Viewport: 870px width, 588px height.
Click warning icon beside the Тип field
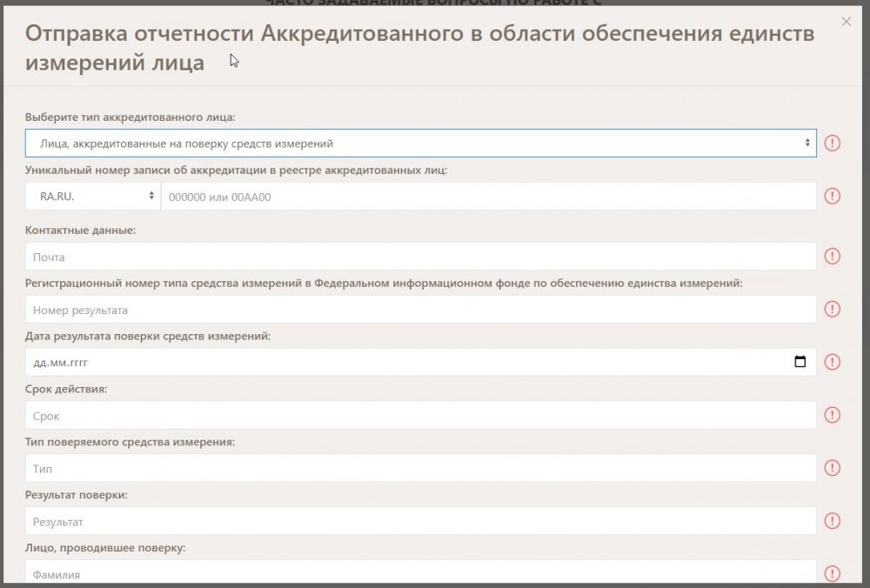coord(833,468)
